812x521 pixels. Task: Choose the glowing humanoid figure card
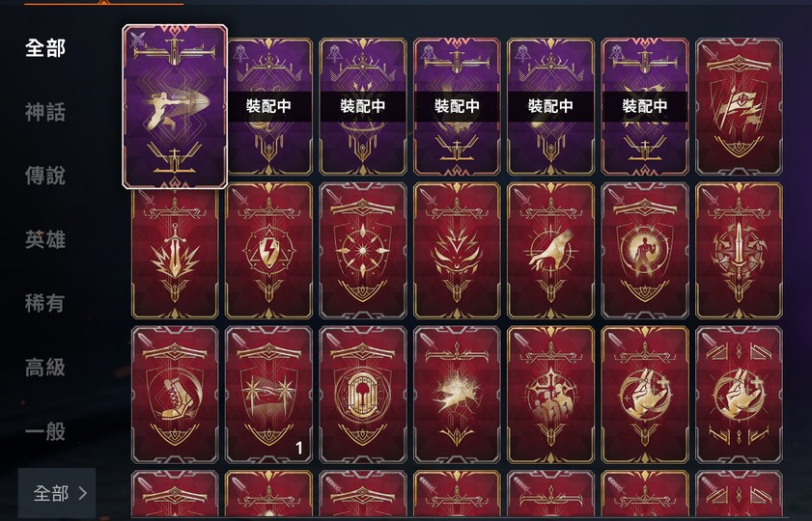coord(645,251)
